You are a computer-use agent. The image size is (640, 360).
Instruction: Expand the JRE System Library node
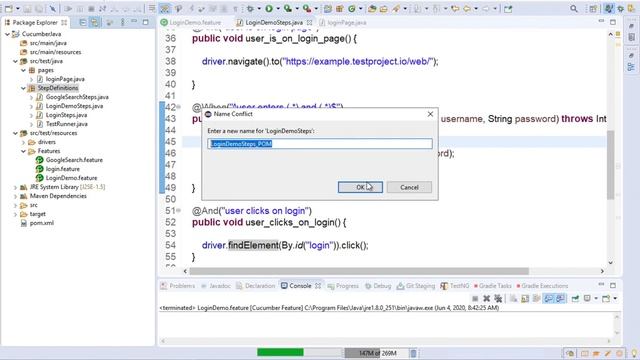tap(15, 187)
